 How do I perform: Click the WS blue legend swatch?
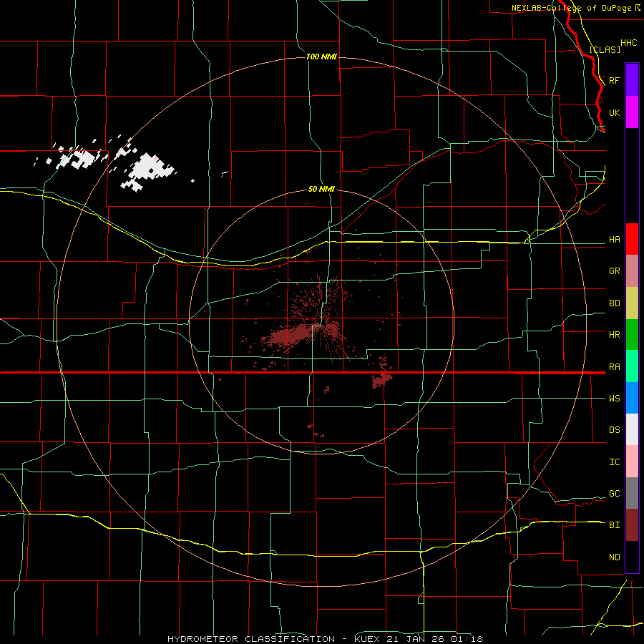click(632, 398)
